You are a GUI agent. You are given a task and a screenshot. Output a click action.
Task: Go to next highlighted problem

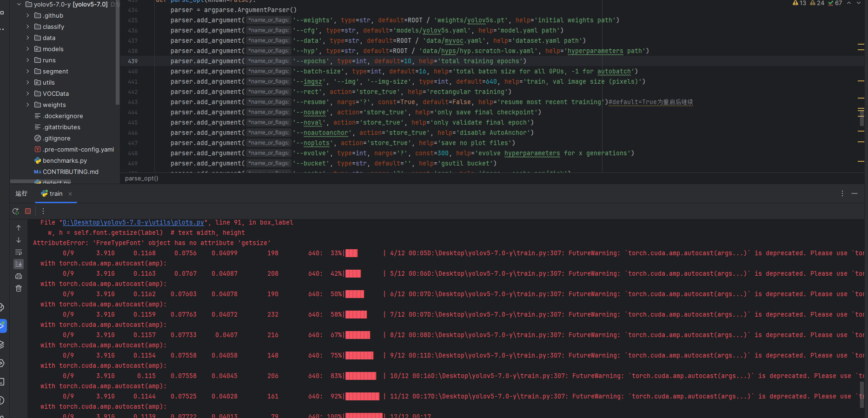coord(859,3)
